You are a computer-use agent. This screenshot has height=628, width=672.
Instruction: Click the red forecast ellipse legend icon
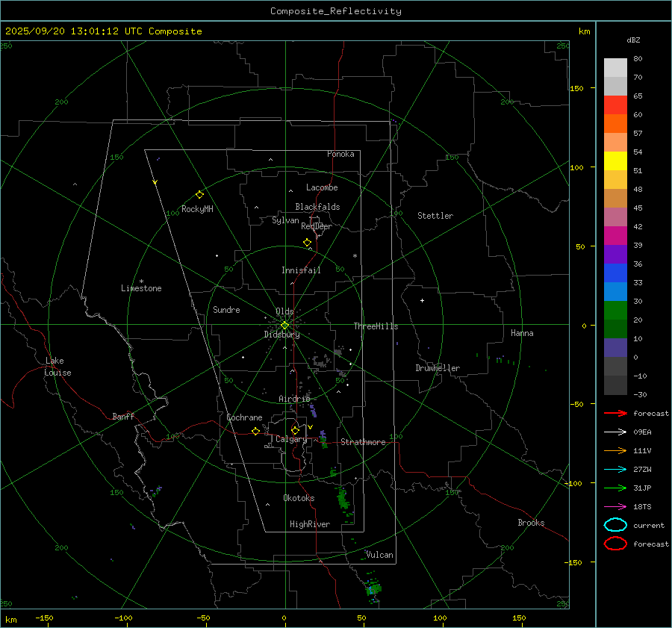click(x=615, y=544)
